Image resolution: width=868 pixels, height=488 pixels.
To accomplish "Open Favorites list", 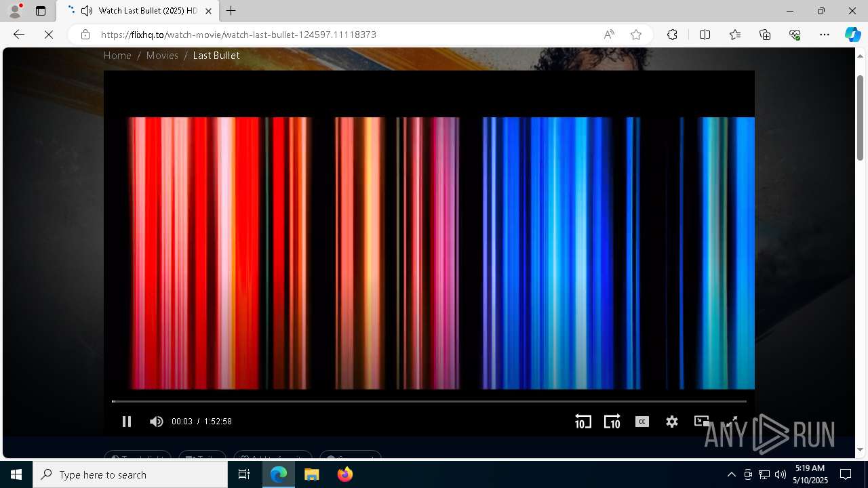I will coord(735,35).
